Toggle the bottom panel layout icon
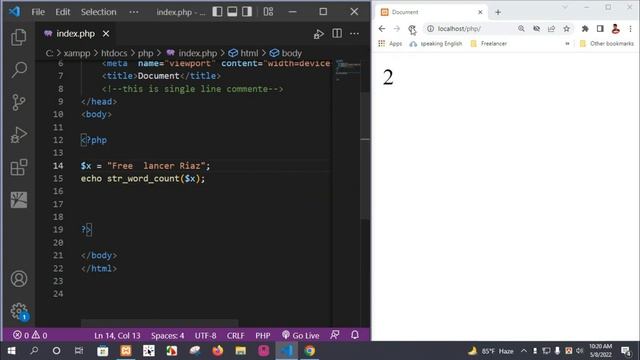This screenshot has height=360, width=640. point(232,12)
